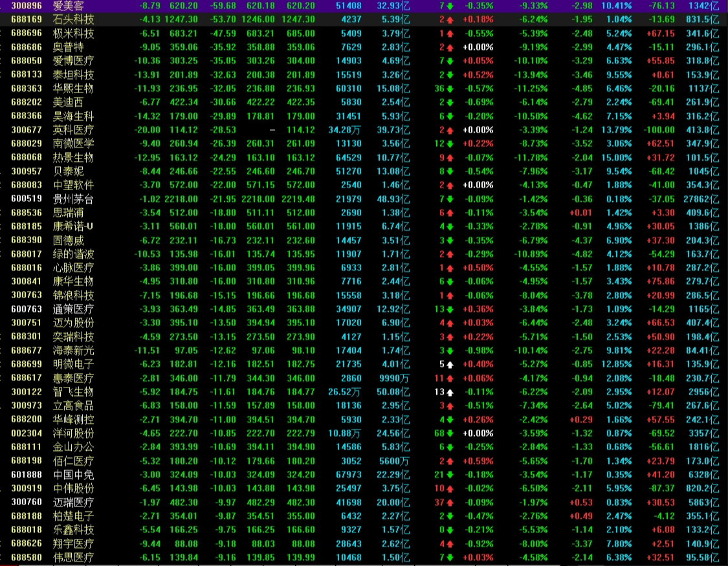Select the 通策医疗 stock name
The image size is (728, 566).
[73, 309]
